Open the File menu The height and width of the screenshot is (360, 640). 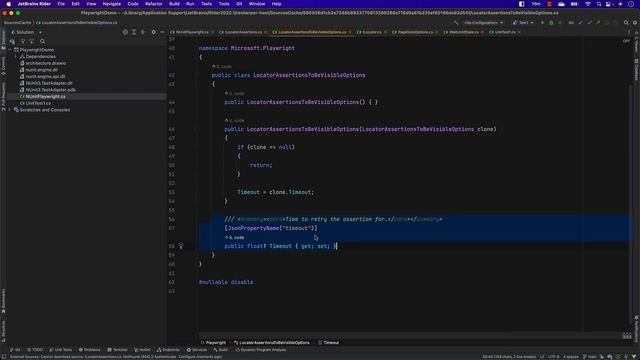coord(61,4)
